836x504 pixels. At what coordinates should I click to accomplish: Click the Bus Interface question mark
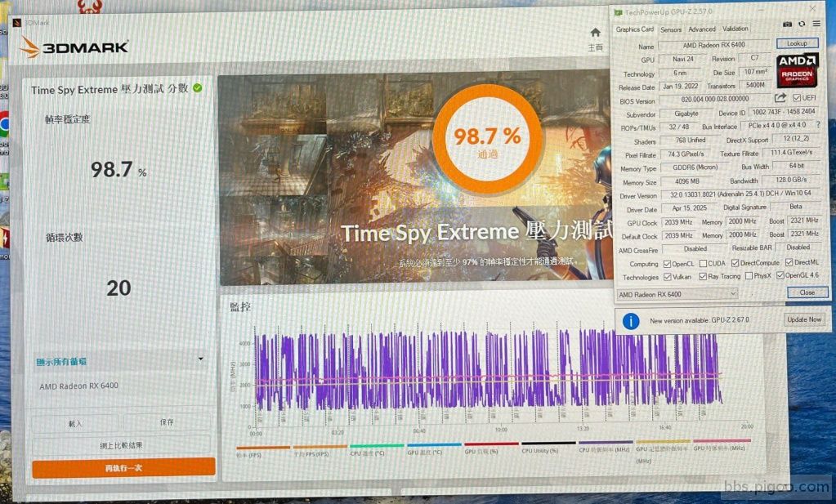point(818,125)
